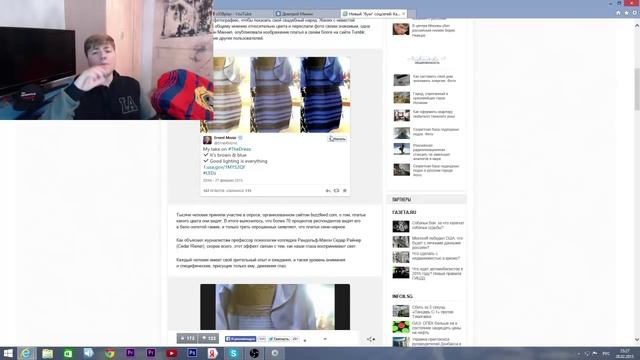Open the OBS Studio taskbar icon
Viewport: 640px width, 360px height.
[254, 353]
